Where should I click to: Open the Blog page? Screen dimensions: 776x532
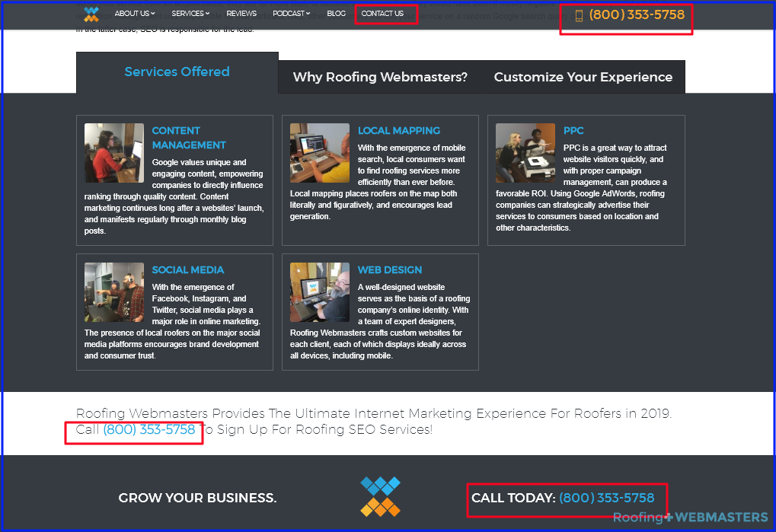point(336,14)
